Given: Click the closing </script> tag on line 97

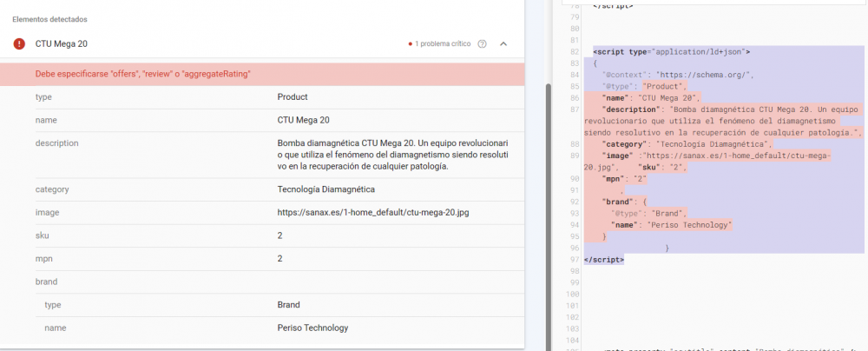Looking at the screenshot, I should tap(604, 260).
